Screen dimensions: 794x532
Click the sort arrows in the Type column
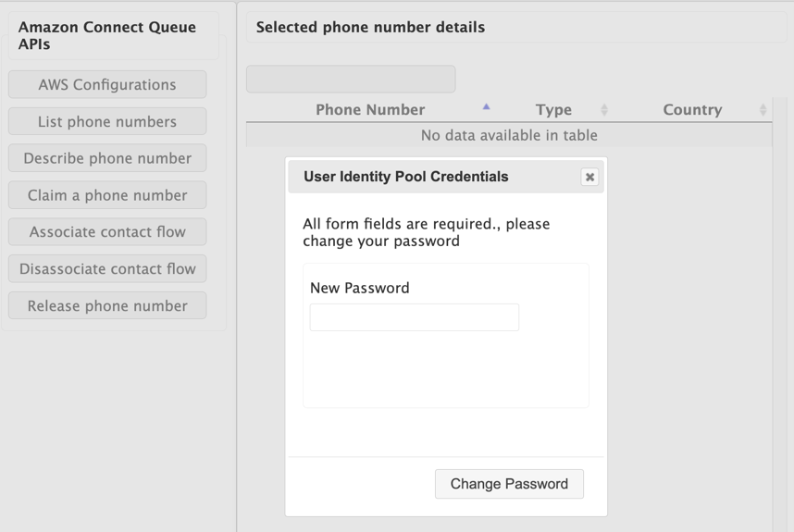point(604,110)
